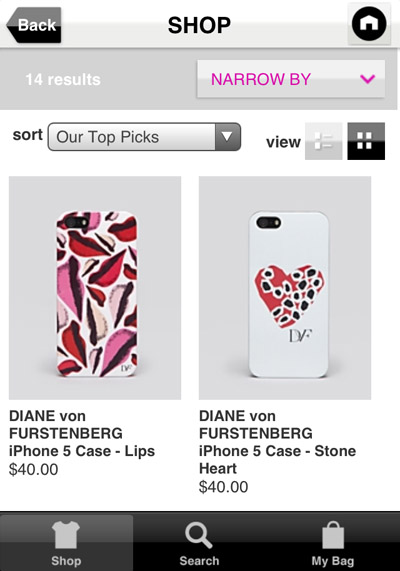Click the magnifying glass icon
Viewport: 400px width, 571px height.
pyautogui.click(x=199, y=535)
